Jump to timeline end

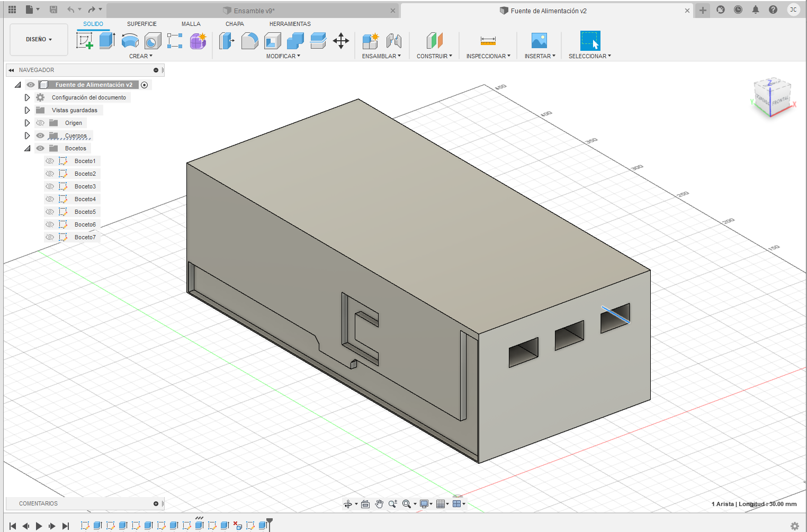pos(66,526)
